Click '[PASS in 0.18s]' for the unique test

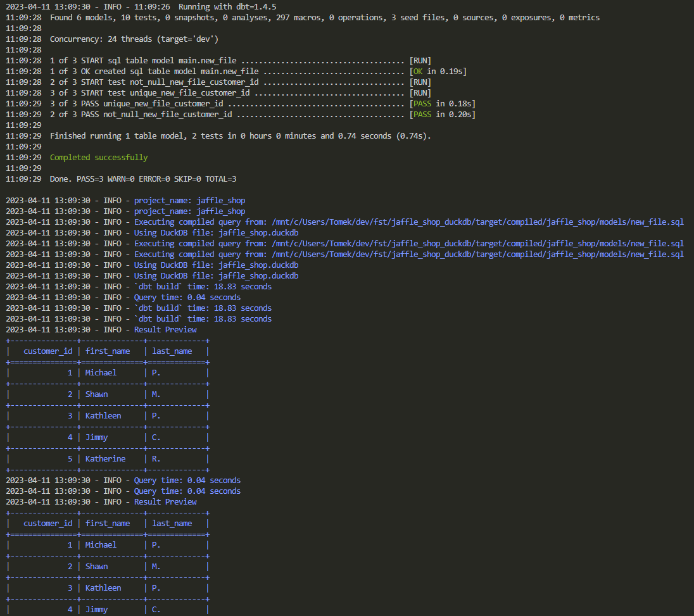442,104
